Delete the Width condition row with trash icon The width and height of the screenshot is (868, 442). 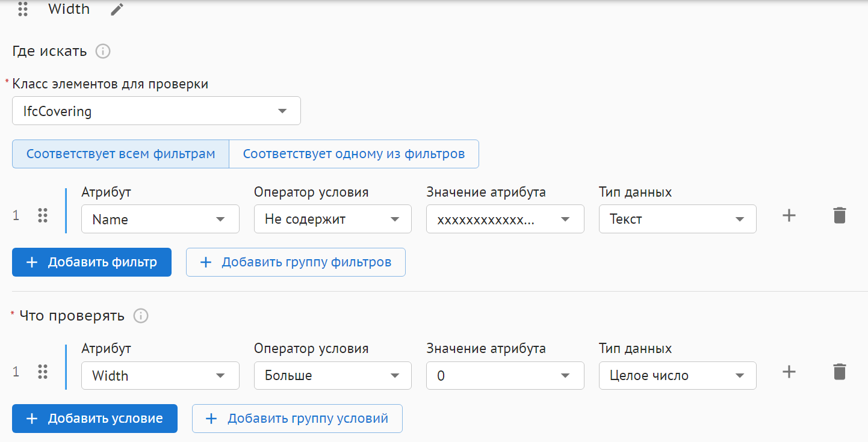(839, 372)
